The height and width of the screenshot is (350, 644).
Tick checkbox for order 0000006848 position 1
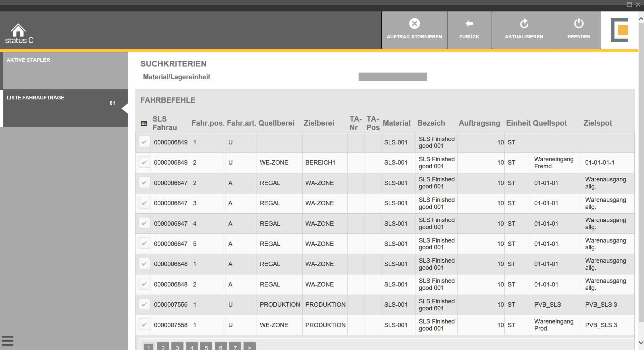(x=144, y=264)
